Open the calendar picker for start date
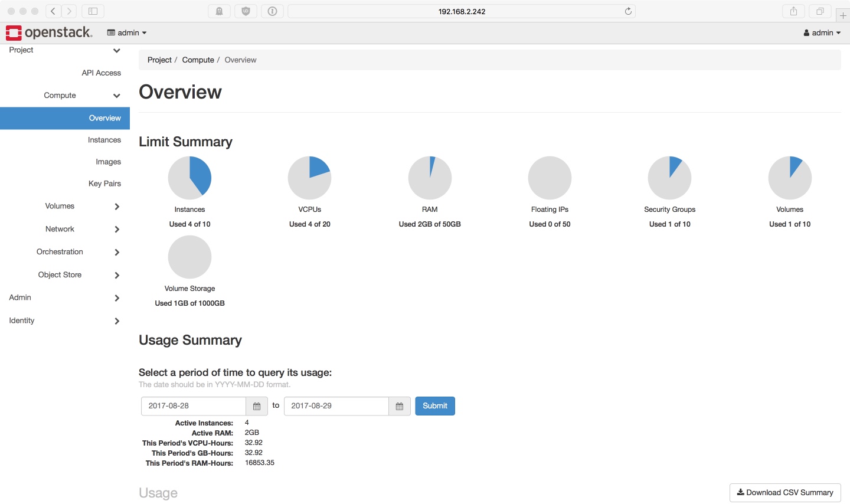850x504 pixels. [x=257, y=406]
